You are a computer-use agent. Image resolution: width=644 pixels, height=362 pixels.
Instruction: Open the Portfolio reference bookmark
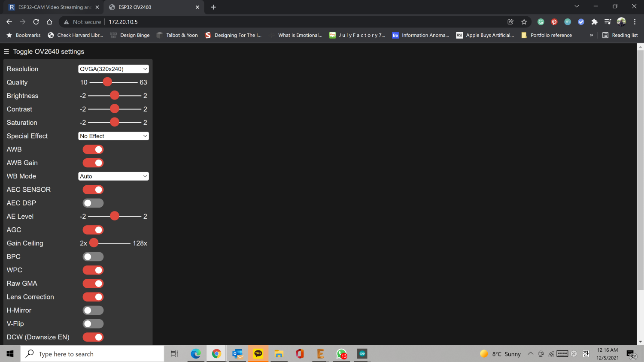pos(550,35)
